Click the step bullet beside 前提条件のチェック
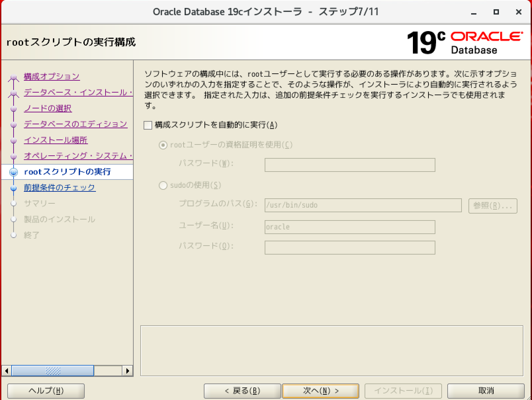532x400 pixels. [x=14, y=188]
